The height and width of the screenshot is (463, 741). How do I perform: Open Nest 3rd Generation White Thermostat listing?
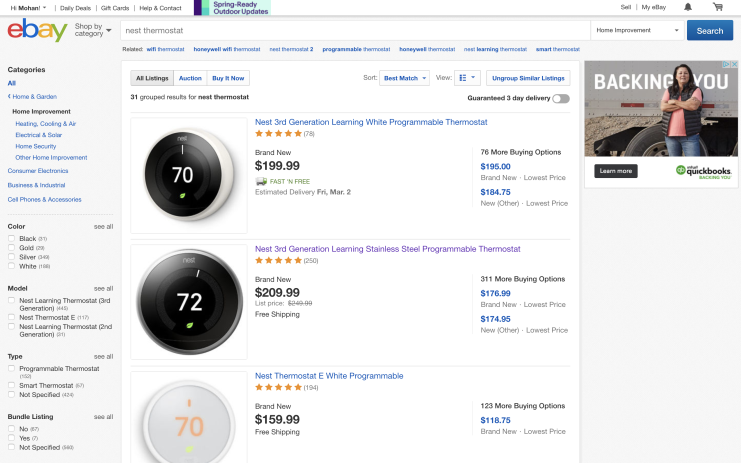(x=371, y=122)
